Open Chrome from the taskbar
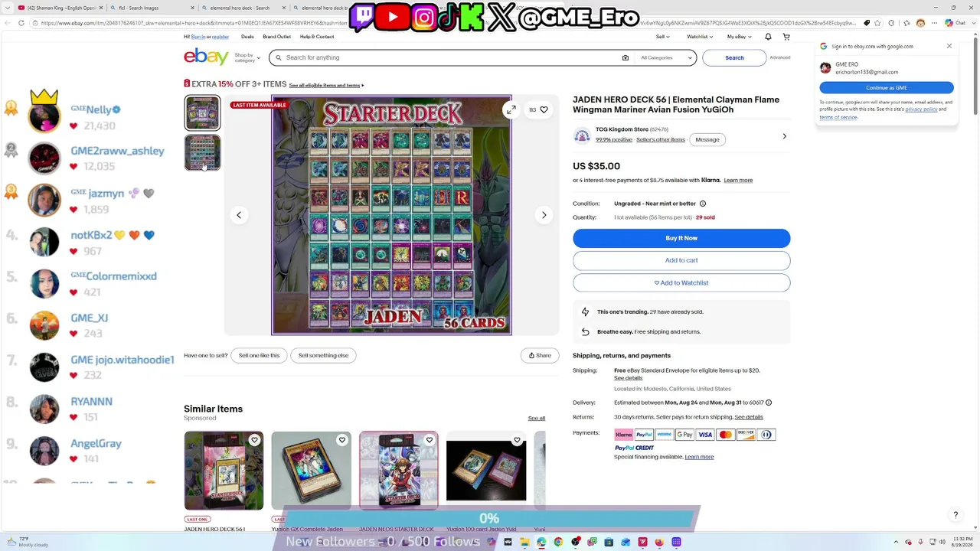 [558, 542]
